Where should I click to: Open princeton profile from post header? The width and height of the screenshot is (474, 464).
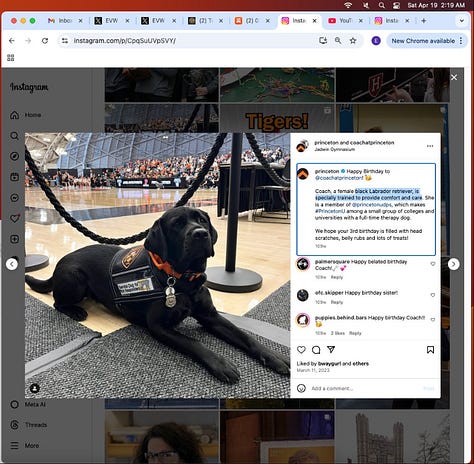click(326, 143)
